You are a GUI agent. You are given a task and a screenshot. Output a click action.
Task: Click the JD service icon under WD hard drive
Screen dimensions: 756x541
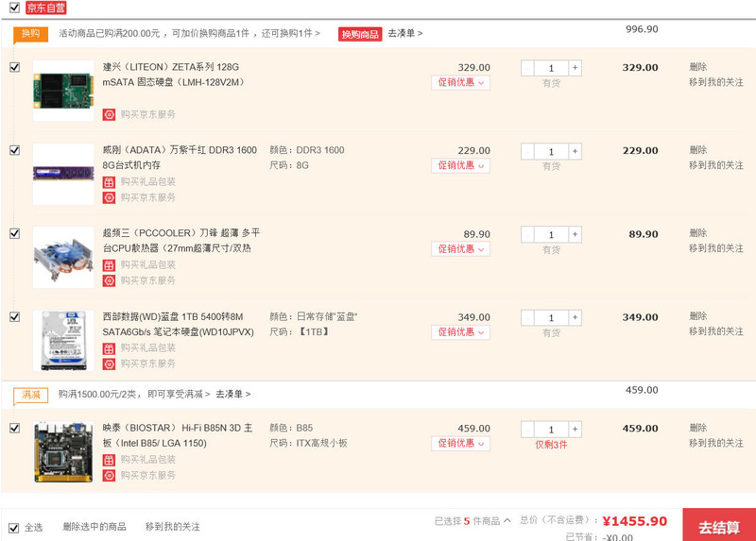[109, 363]
